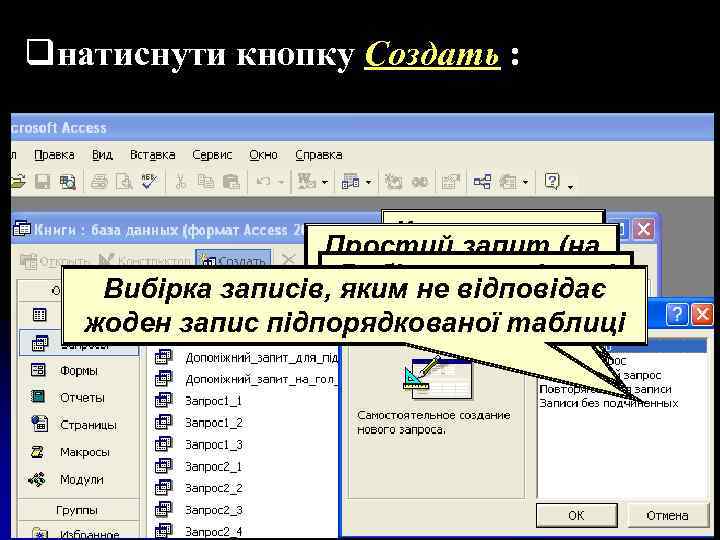The image size is (720, 540).
Task: Open the Справка menu
Action: pos(319,155)
